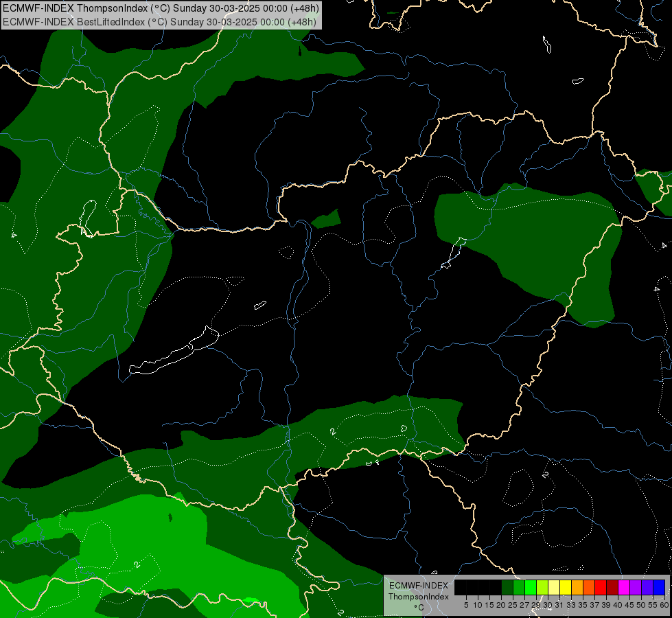Click the contour label '2' above the southern border
This screenshot has height=618, width=672.
[x=333, y=431]
